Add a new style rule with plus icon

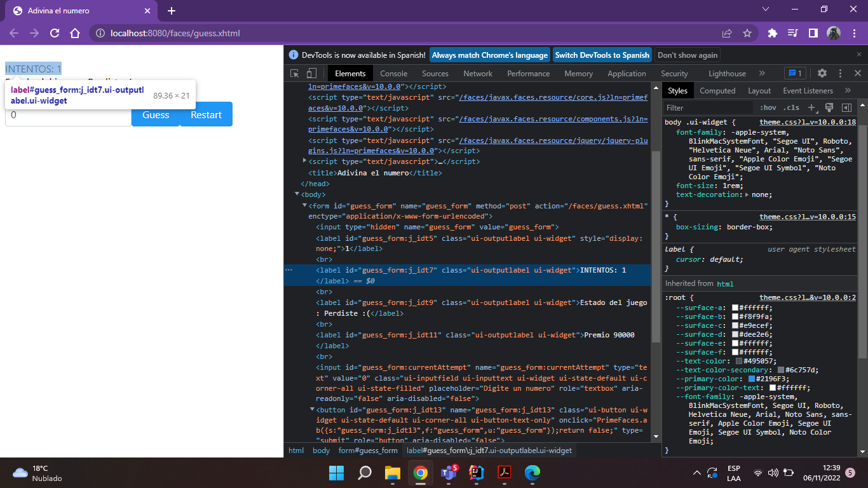coord(811,108)
